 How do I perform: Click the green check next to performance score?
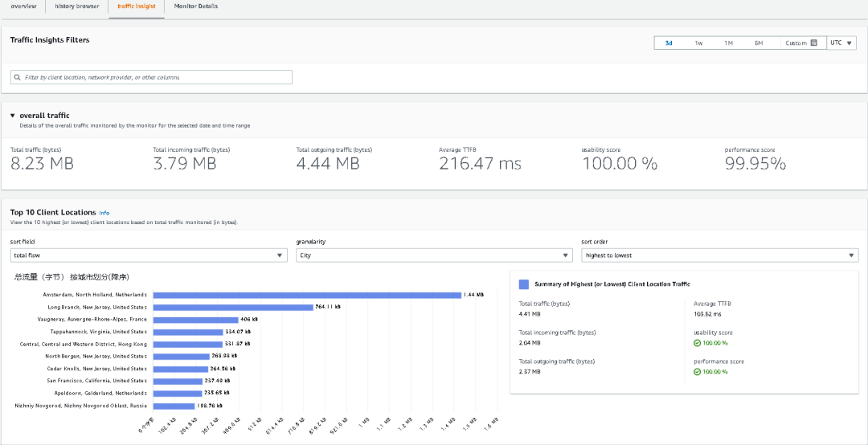[x=698, y=372]
